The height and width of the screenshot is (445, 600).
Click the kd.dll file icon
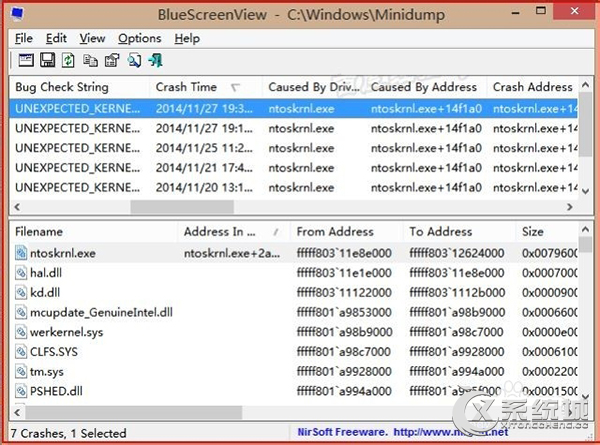point(21,293)
